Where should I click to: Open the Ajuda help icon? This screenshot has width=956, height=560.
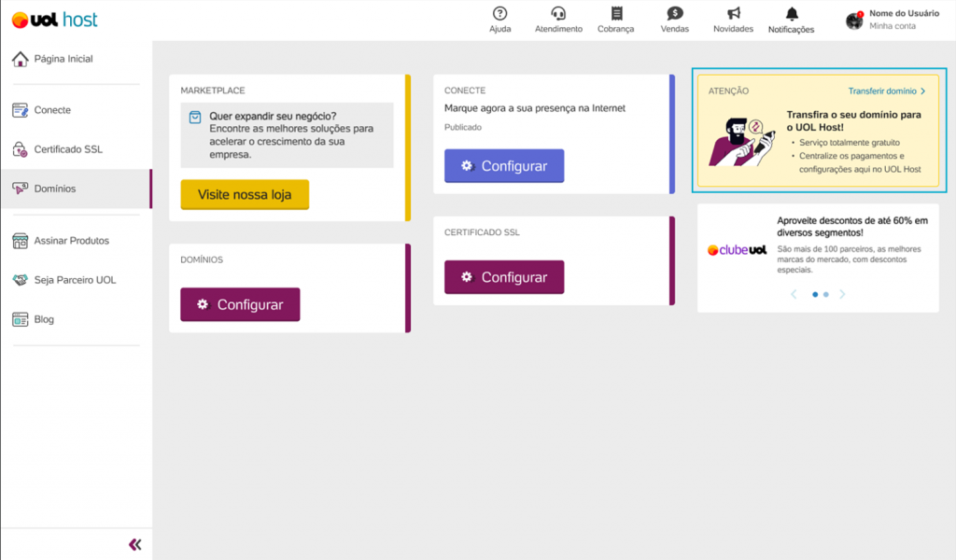(x=499, y=14)
